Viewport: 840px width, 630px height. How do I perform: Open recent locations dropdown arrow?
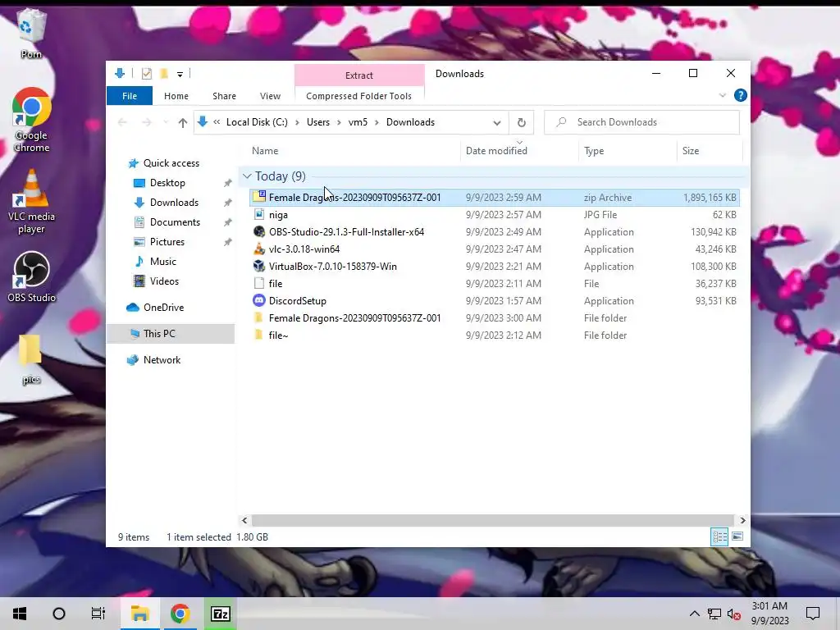click(x=166, y=123)
